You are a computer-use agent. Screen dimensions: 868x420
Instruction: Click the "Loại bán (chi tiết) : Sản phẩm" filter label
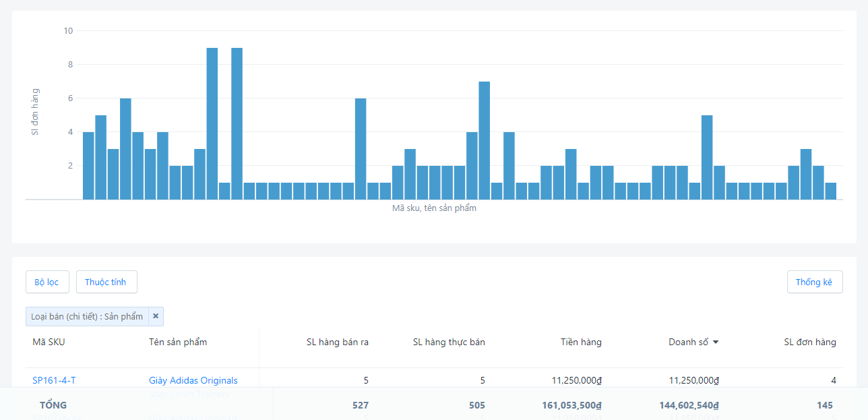[x=87, y=316]
